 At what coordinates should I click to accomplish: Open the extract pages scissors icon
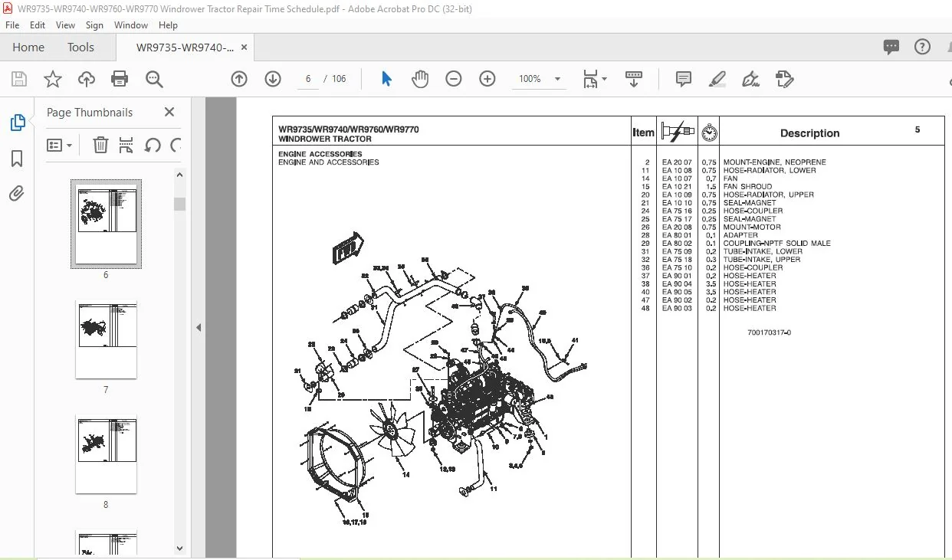tap(126, 145)
